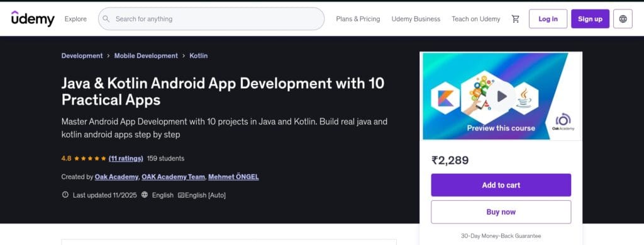Click the search magnifier icon
Screen dimensions: 644x245
[106, 19]
